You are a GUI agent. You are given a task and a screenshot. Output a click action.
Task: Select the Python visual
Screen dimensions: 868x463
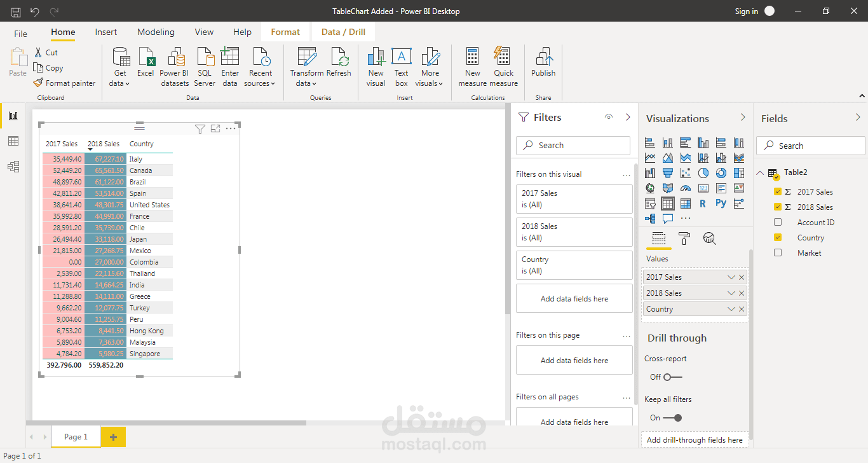721,204
